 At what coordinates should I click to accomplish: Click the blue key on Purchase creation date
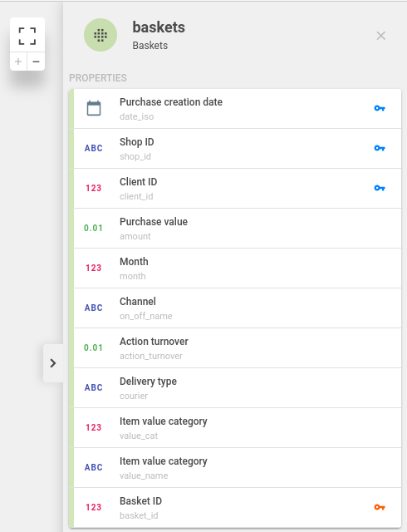tap(380, 109)
